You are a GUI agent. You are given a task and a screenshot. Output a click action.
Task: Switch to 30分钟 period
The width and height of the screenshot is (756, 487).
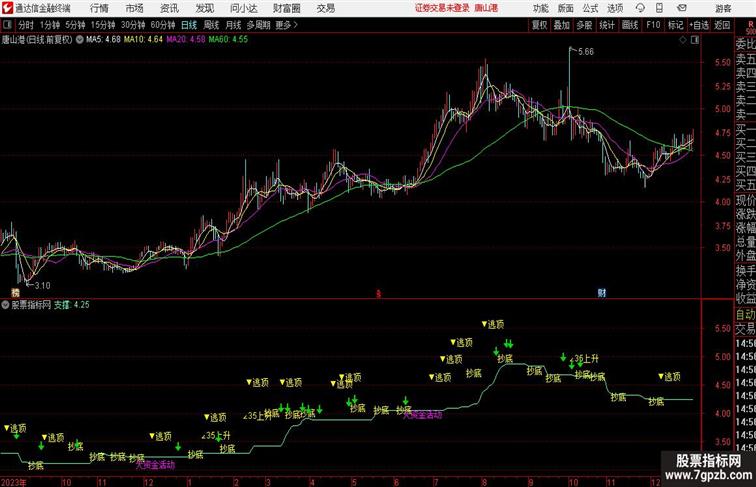click(133, 25)
